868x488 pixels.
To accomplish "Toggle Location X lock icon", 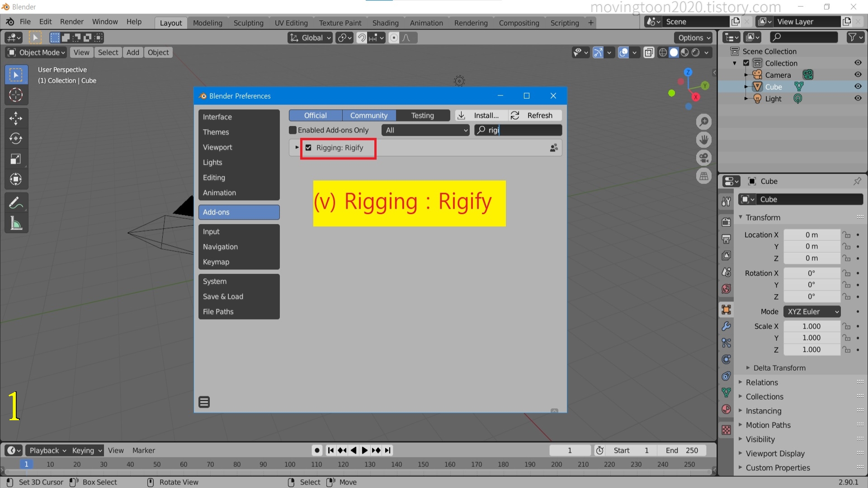I will [x=846, y=235].
